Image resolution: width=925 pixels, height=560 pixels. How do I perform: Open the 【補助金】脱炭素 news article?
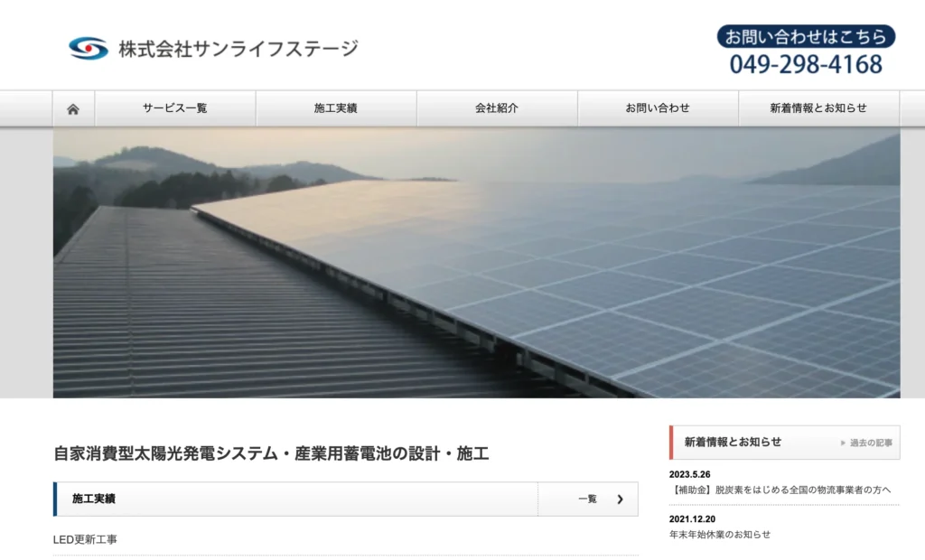coord(780,490)
